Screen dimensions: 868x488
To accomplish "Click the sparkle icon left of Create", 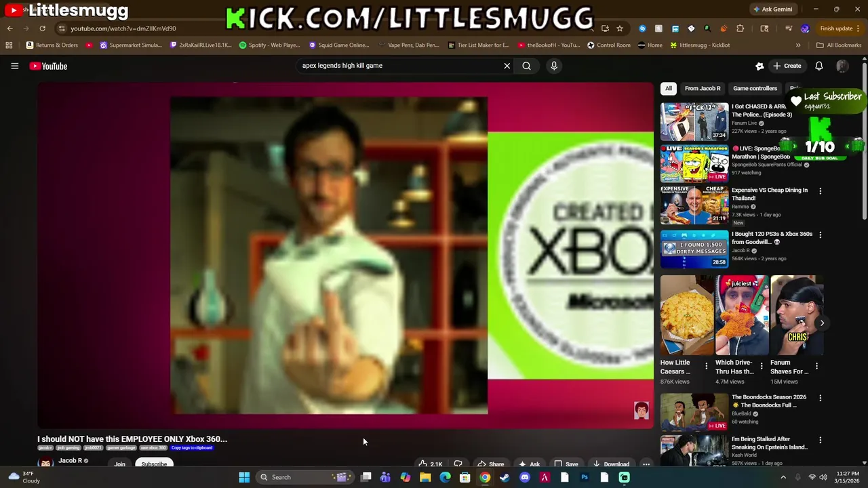I will click(x=759, y=66).
